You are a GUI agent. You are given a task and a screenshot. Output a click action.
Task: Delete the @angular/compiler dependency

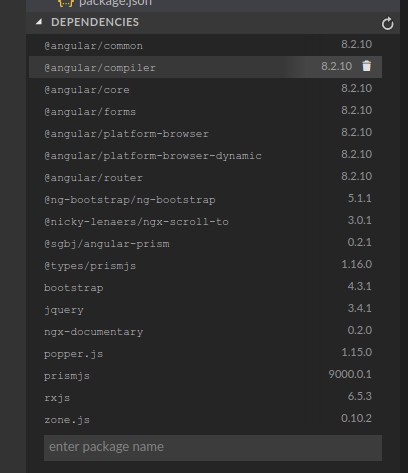coord(366,66)
